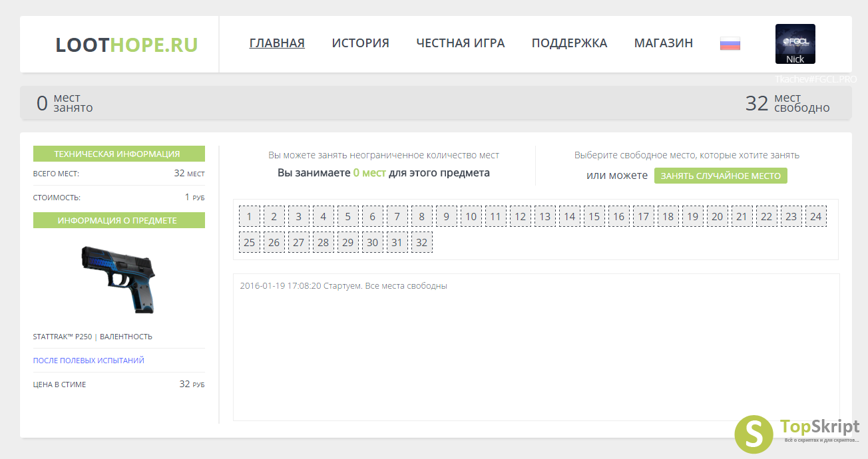
Task: Click the LOOTHOPE.RU site logo
Action: pos(126,45)
